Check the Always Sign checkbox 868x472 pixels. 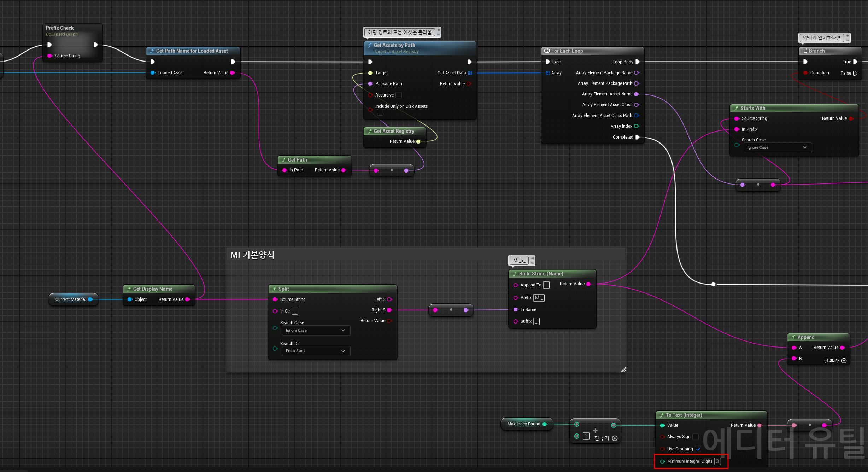695,437
